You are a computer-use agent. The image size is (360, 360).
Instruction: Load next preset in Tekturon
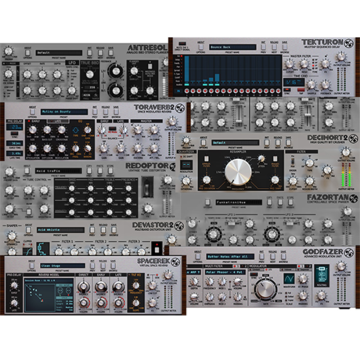tap(274, 47)
